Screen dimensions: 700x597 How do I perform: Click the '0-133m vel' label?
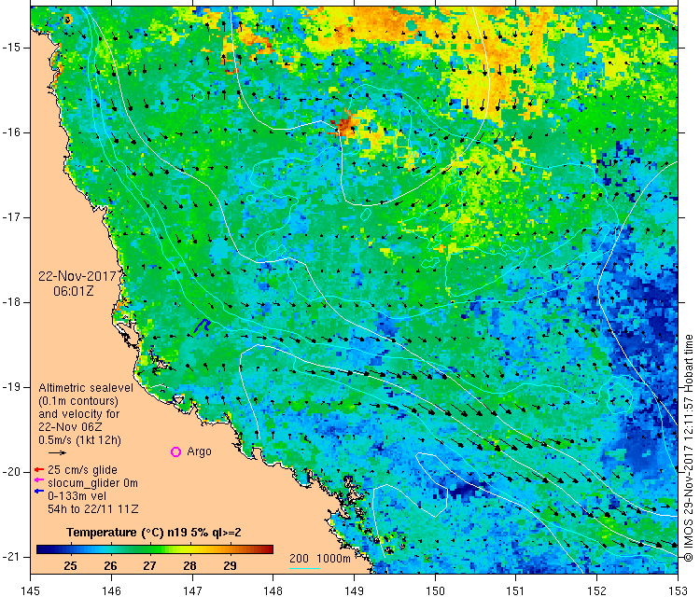click(77, 495)
